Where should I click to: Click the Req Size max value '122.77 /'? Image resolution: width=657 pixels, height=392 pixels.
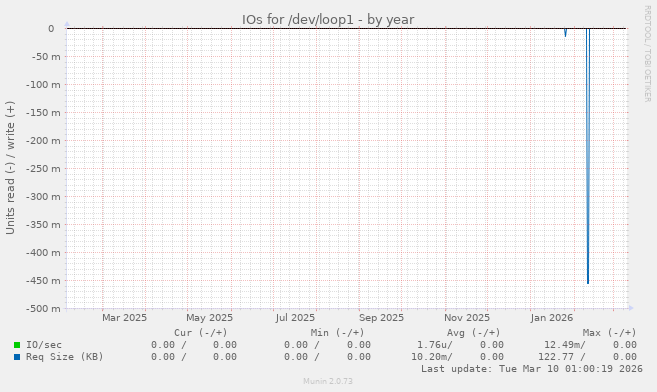point(562,357)
